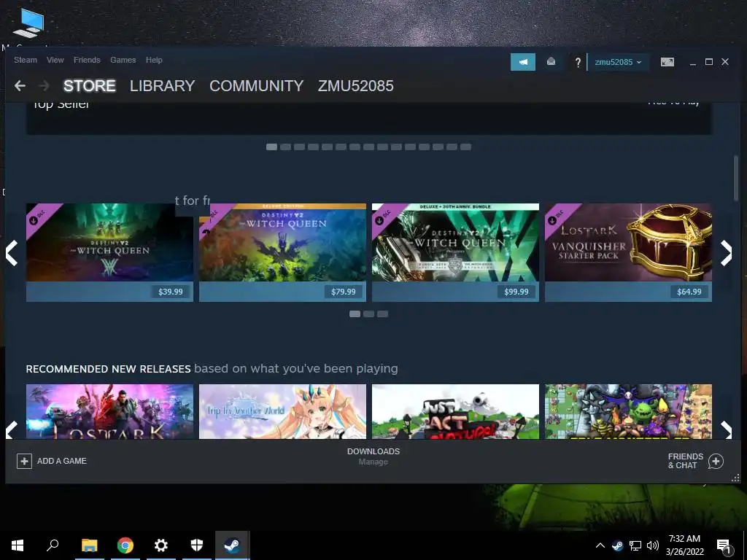This screenshot has width=747, height=560.
Task: Click the $39.99 Witch Queen price
Action: 171,292
